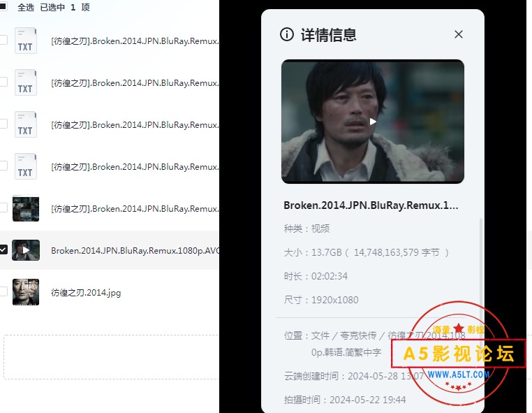
Task: Uncheck the selected Broken.2014 video file checkbox
Action: (x=3, y=249)
